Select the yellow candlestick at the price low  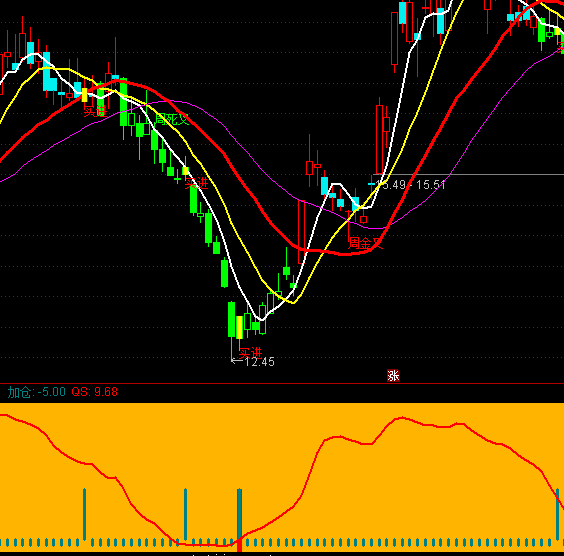coord(239,327)
